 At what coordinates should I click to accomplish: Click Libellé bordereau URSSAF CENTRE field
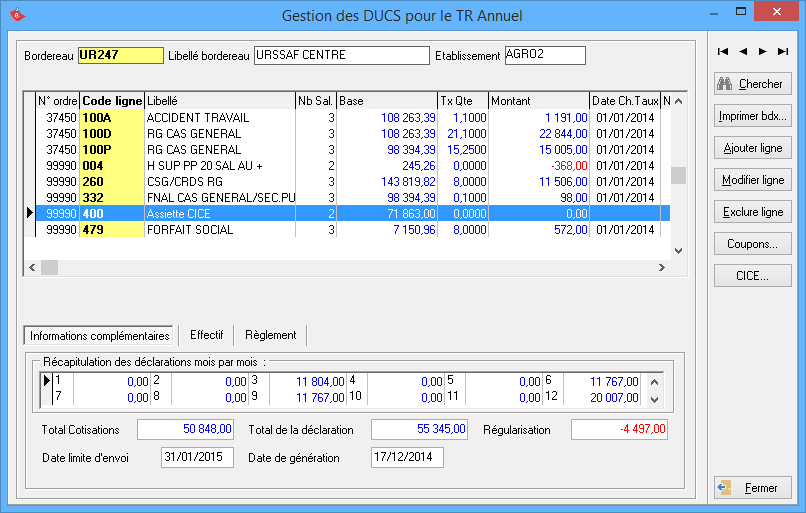click(342, 55)
